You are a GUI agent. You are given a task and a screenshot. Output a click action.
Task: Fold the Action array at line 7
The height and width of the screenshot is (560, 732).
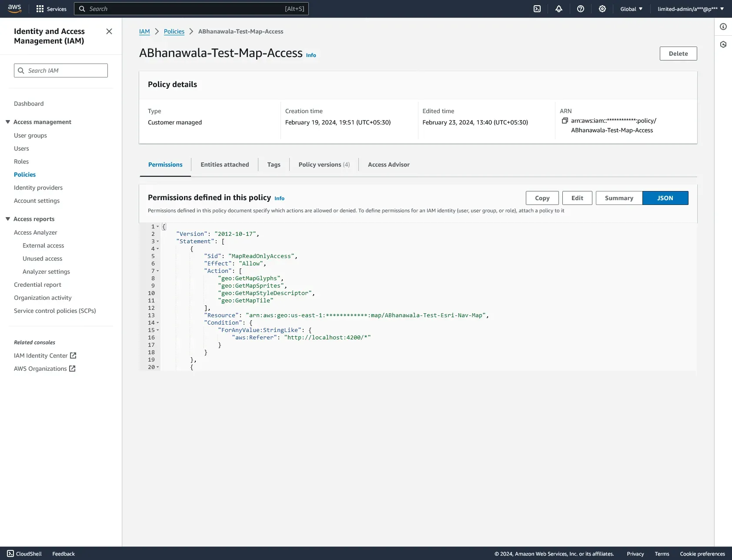coord(158,271)
